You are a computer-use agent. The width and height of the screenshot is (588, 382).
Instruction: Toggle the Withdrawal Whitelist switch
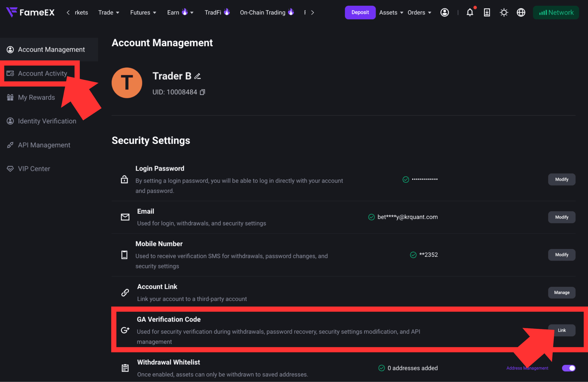pos(568,368)
